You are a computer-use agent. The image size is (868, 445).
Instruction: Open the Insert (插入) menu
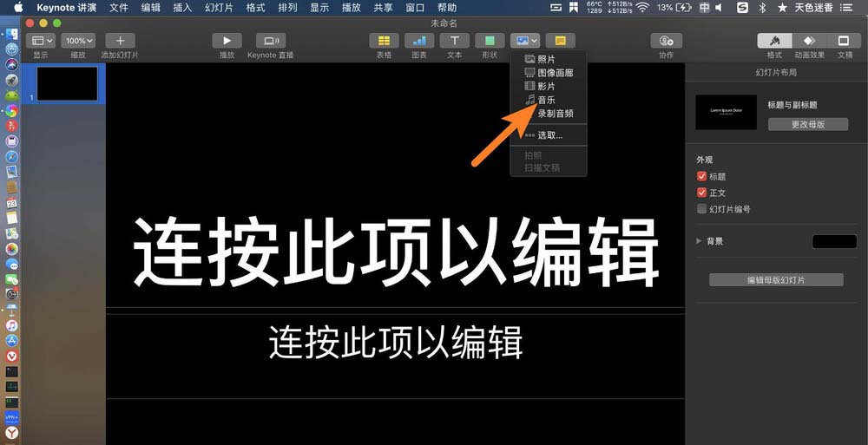[182, 8]
